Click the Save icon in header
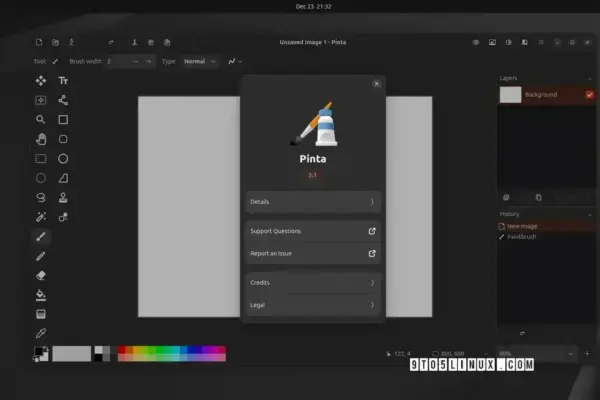600x400 pixels. (x=71, y=42)
